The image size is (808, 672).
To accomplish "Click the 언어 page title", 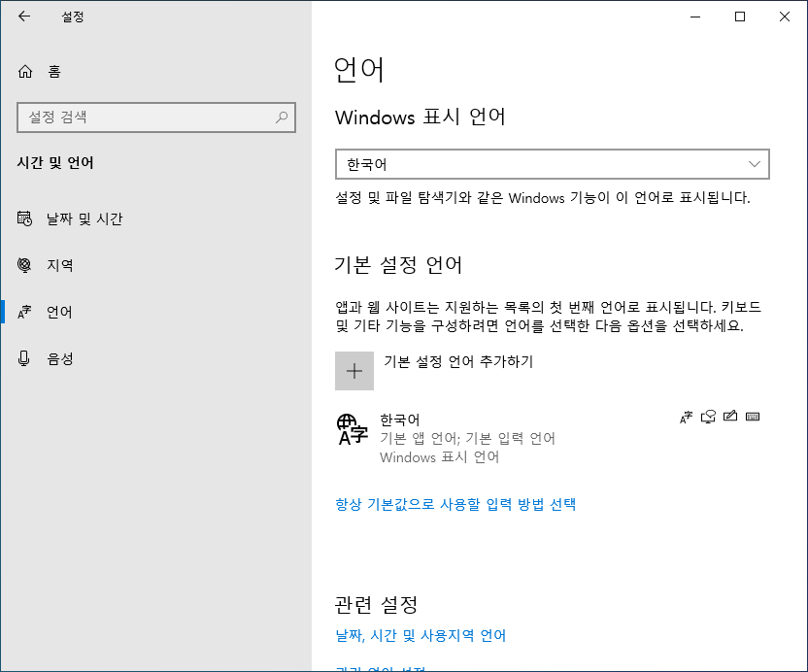I will click(359, 70).
